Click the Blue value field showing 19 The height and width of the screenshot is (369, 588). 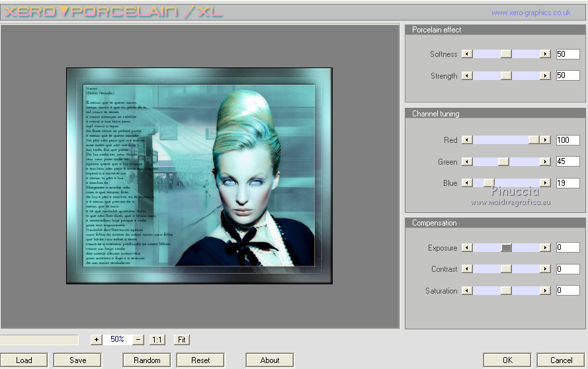[567, 183]
